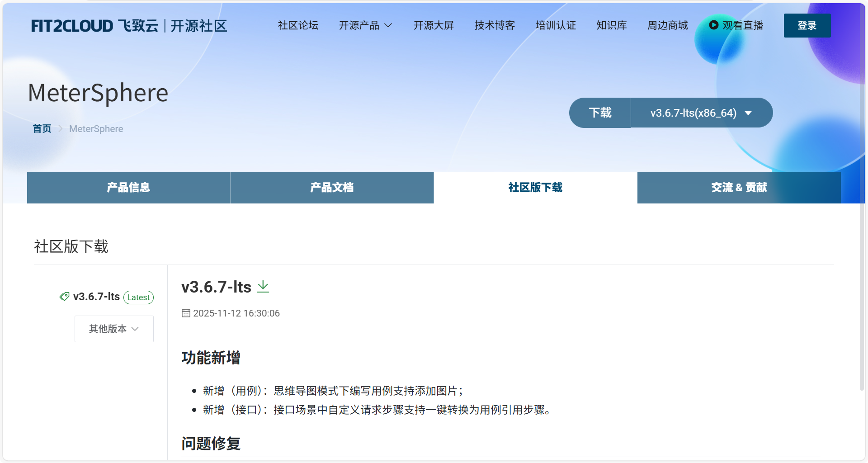Open 周边商城 nav item
Image resolution: width=868 pixels, height=463 pixels.
(x=668, y=25)
